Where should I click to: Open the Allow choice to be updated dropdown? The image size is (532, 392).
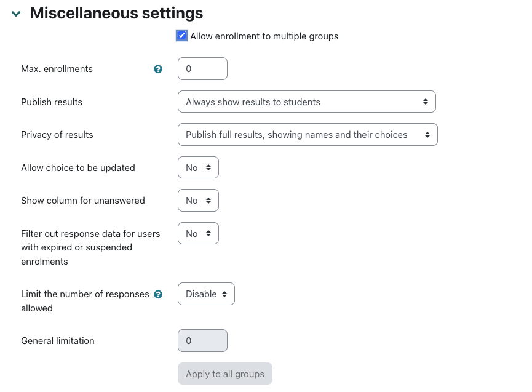coord(198,168)
